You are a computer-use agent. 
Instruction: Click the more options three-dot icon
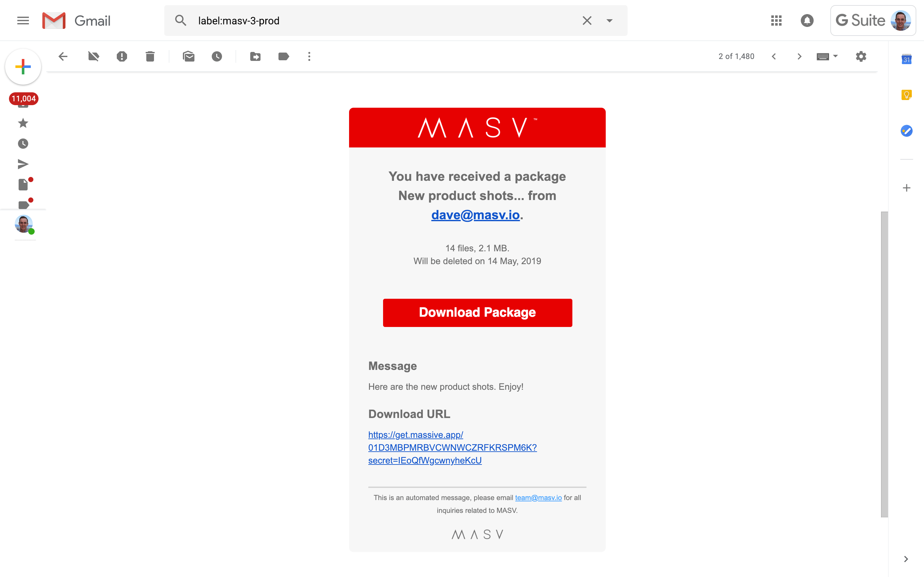(308, 56)
